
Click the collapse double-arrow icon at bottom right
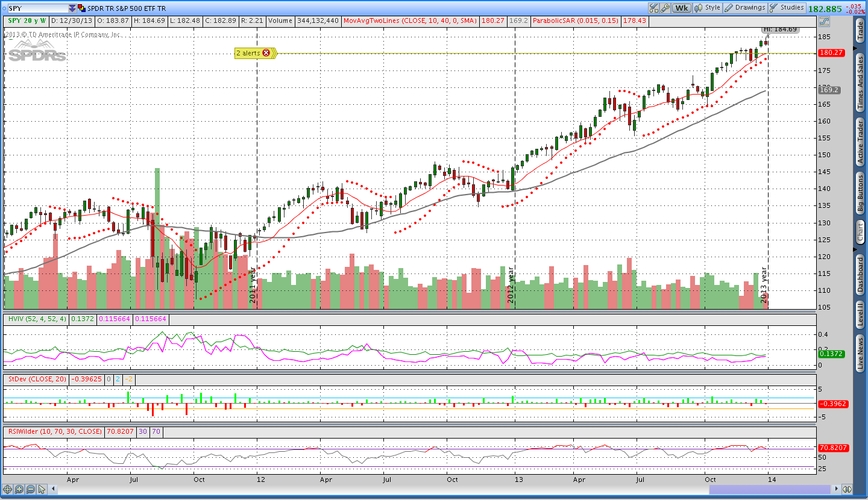(x=847, y=489)
